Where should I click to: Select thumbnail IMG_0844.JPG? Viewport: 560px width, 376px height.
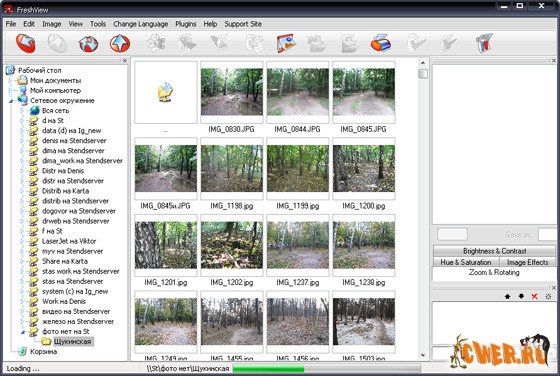(298, 92)
